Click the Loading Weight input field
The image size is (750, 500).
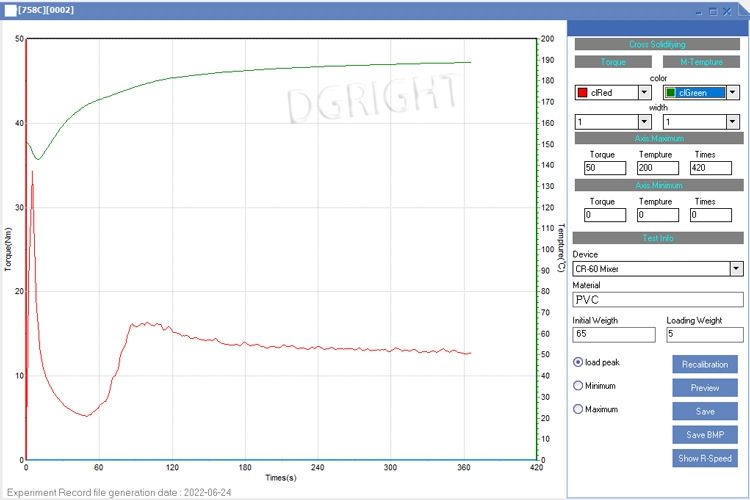(x=705, y=334)
